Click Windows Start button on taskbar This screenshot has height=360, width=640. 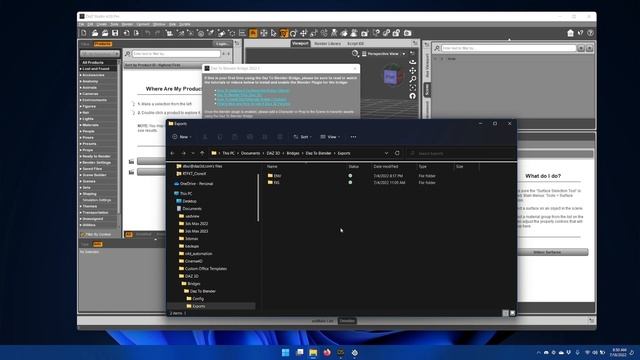click(x=286, y=352)
